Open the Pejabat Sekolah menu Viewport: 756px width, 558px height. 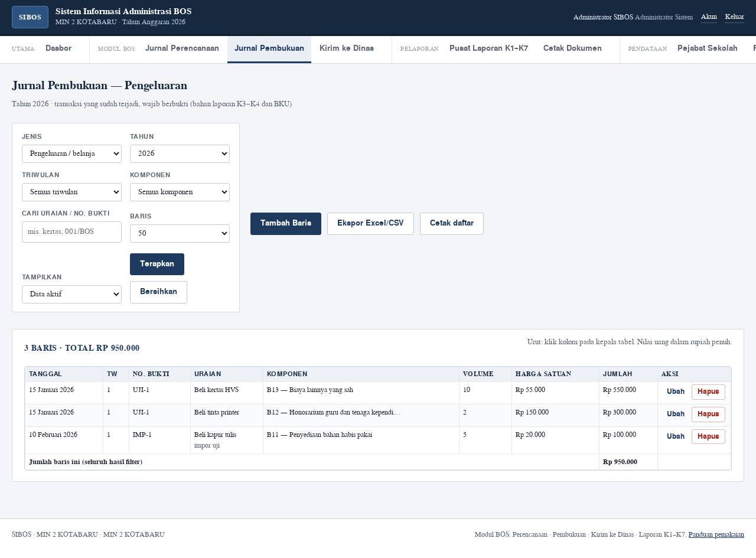coord(708,48)
